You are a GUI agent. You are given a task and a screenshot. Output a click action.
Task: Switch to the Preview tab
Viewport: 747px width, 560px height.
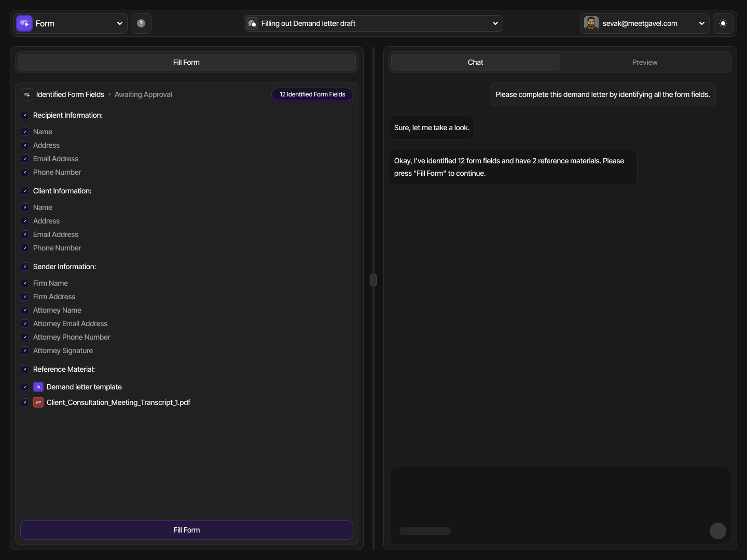click(x=645, y=62)
